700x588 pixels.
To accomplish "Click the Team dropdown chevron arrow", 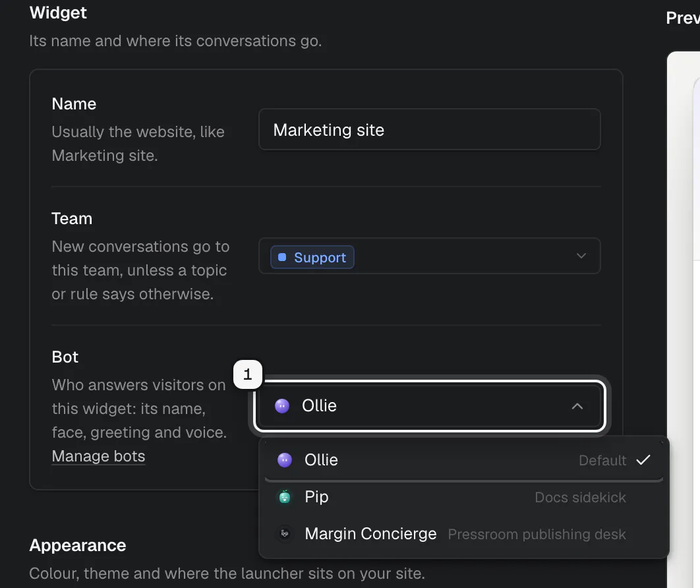I will pyautogui.click(x=581, y=256).
